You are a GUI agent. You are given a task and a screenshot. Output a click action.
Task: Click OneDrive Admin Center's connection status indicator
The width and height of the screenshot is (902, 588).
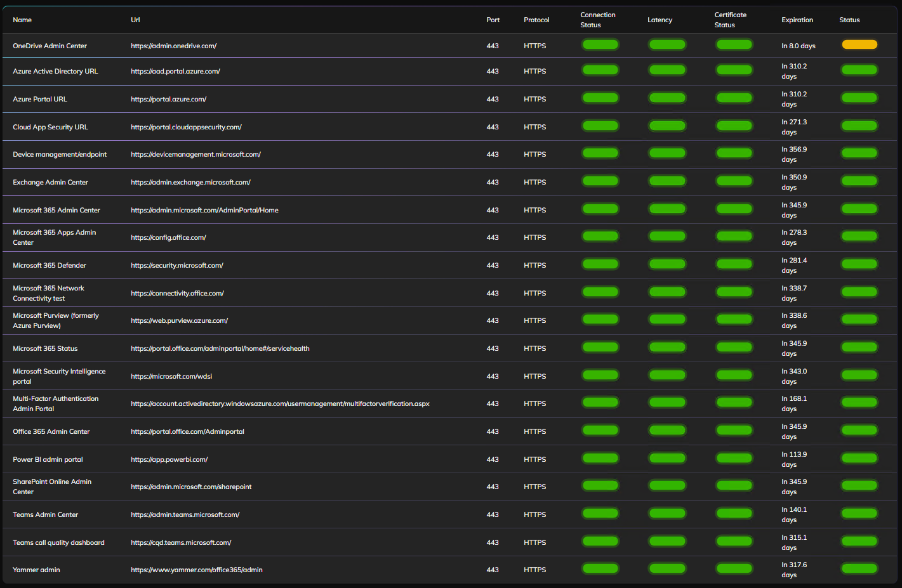600,44
